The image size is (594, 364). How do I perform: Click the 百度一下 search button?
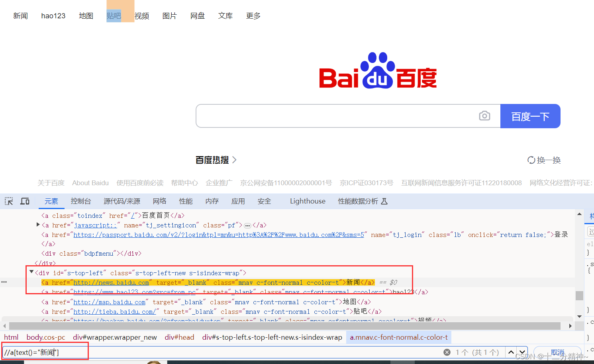[530, 116]
